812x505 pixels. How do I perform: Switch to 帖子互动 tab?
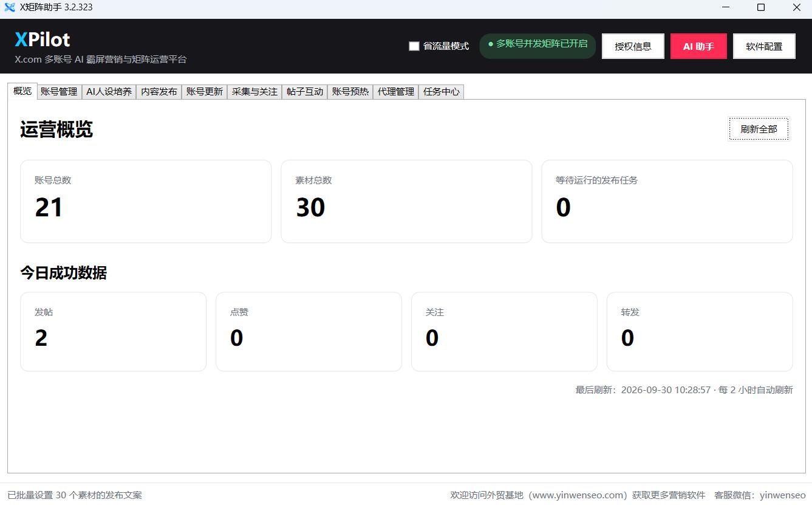pyautogui.click(x=305, y=92)
